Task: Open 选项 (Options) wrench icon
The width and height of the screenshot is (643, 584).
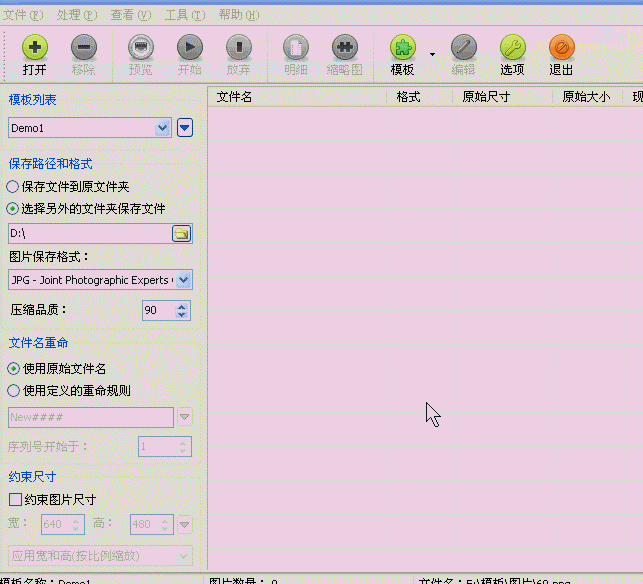Action: [x=512, y=47]
